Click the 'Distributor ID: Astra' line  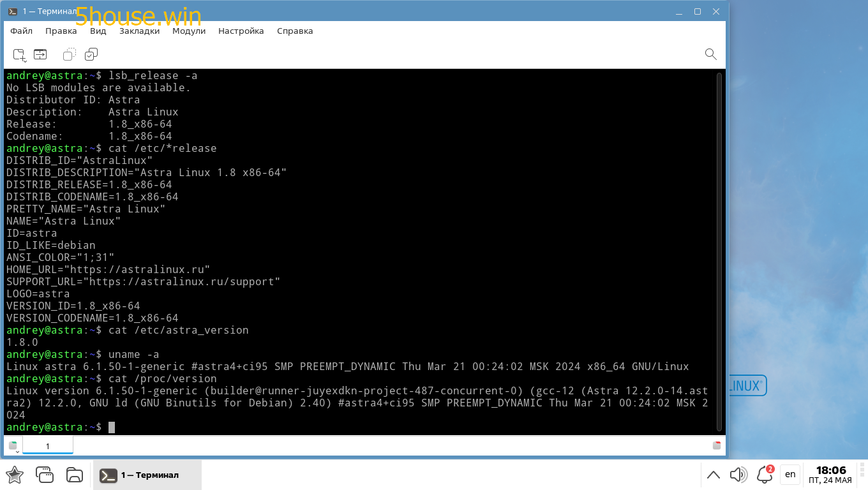73,100
